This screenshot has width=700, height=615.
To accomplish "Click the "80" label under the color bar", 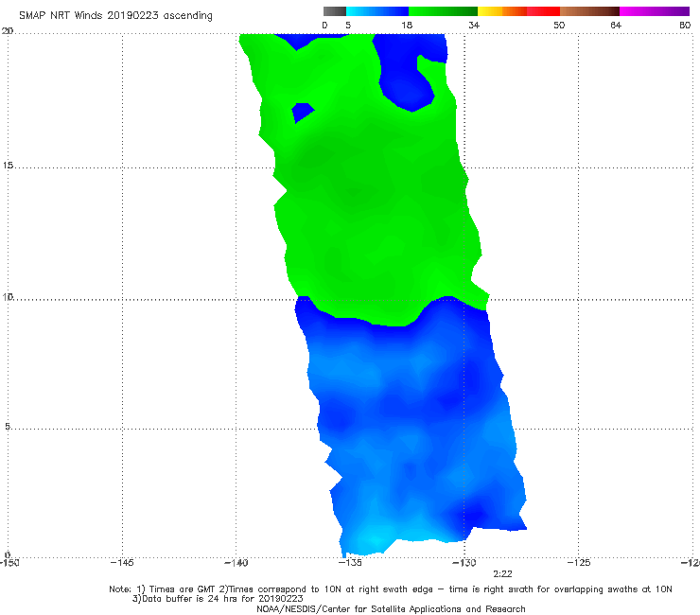I will [685, 26].
